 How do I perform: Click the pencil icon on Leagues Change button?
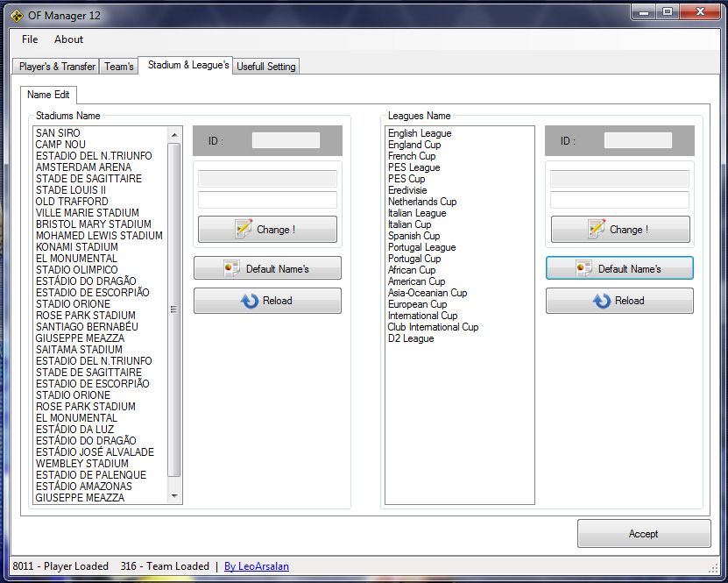[597, 229]
